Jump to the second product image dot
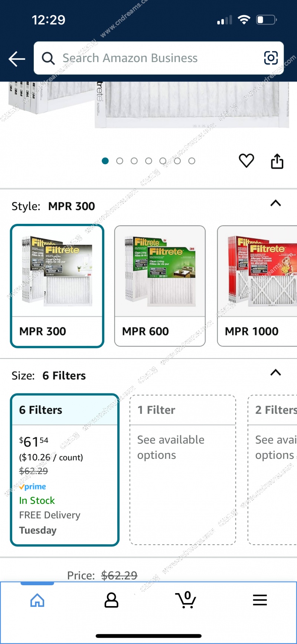The height and width of the screenshot is (644, 297). (120, 161)
